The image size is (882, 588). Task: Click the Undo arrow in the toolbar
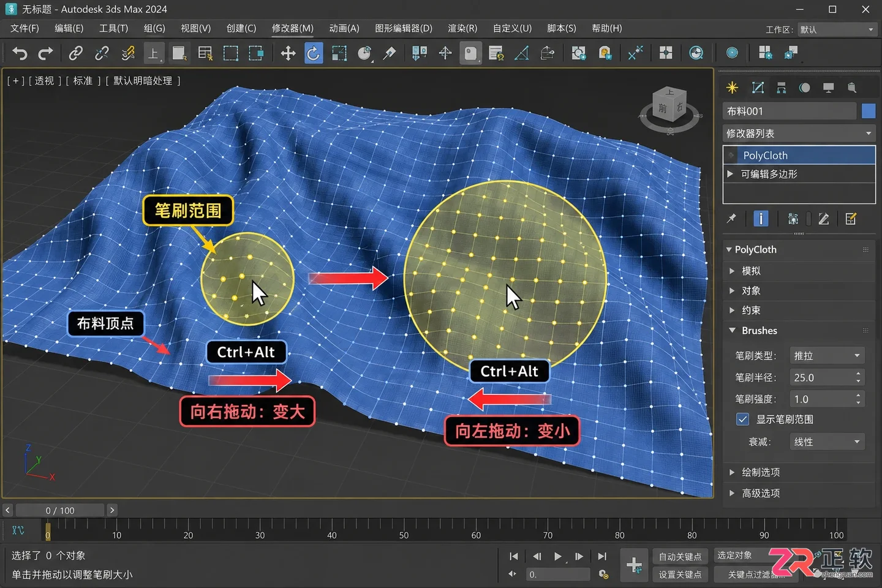pos(20,53)
